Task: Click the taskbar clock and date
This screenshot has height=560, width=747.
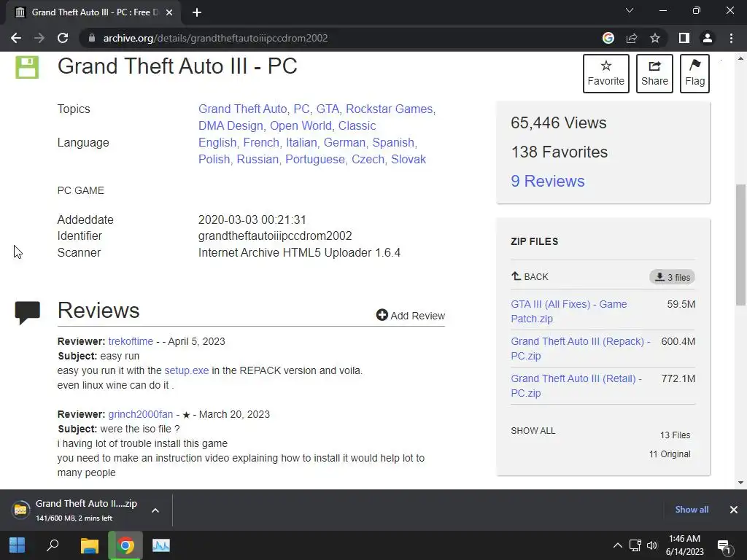Action: point(684,545)
